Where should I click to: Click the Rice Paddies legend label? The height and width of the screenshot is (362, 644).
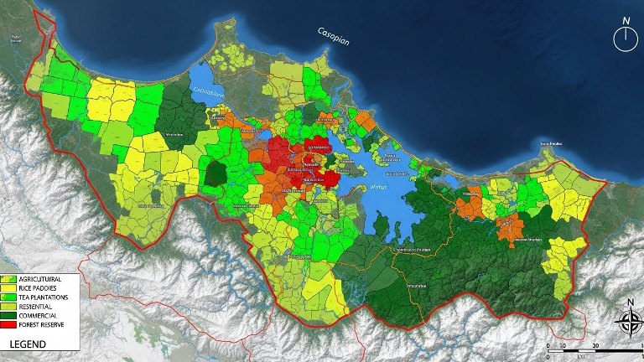(x=39, y=288)
